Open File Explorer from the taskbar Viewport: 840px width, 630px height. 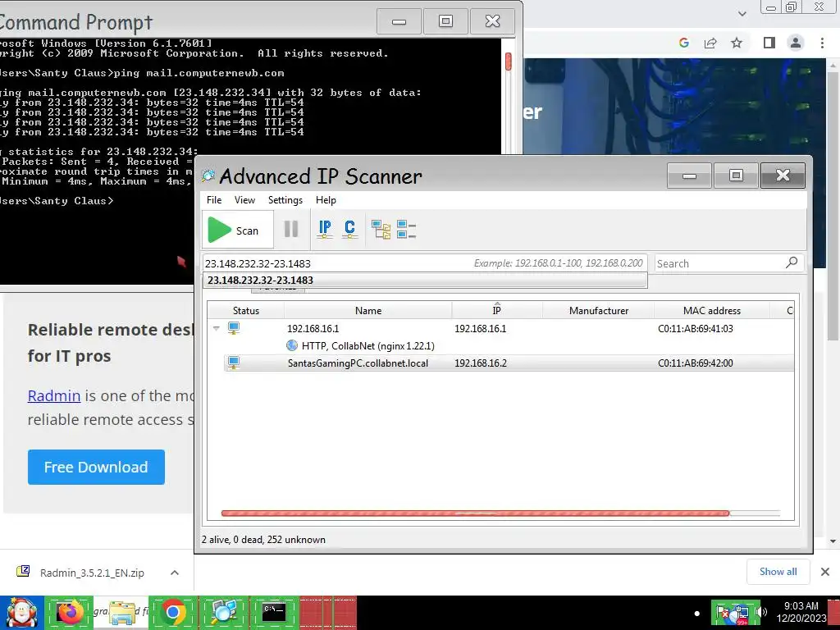pyautogui.click(x=122, y=612)
